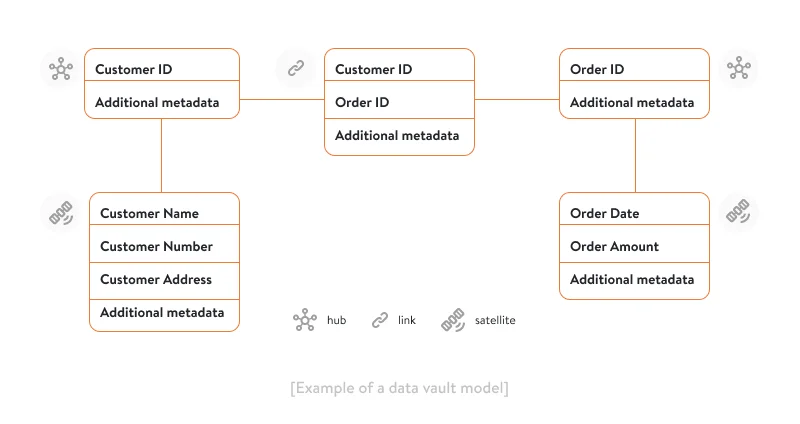The height and width of the screenshot is (424, 800).
Task: Click the hub icon beside the Order ID table
Action: click(739, 69)
